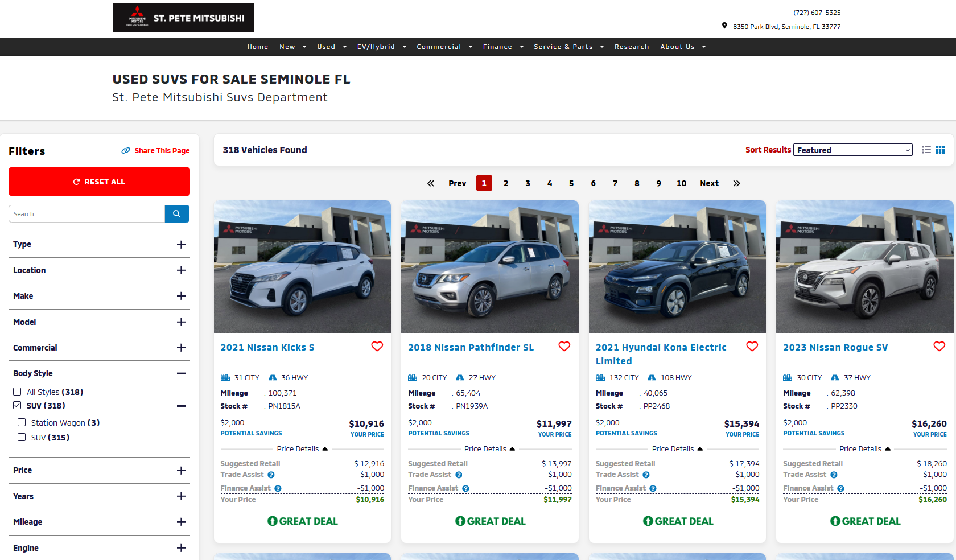Open the EV/Hybrid navigation menu
Image resolution: width=956 pixels, height=560 pixels.
pos(382,47)
